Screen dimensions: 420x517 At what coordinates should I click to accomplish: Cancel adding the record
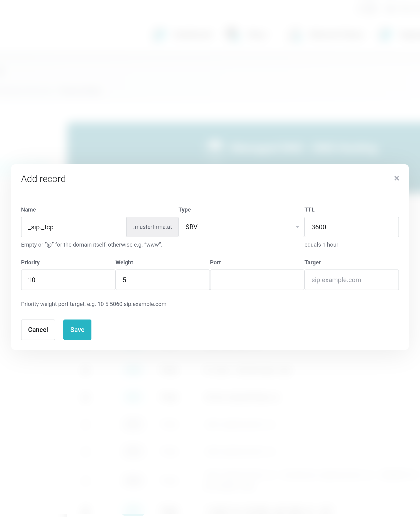click(x=38, y=330)
